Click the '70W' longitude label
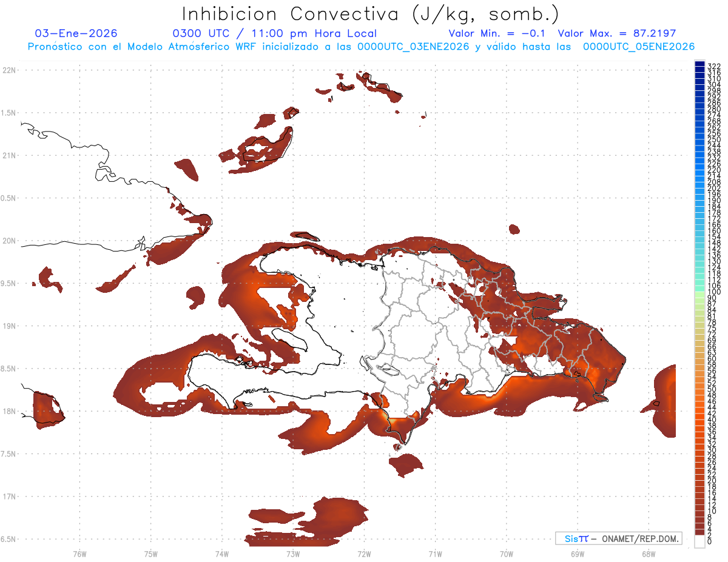Image resolution: width=728 pixels, height=562 pixels. [507, 554]
